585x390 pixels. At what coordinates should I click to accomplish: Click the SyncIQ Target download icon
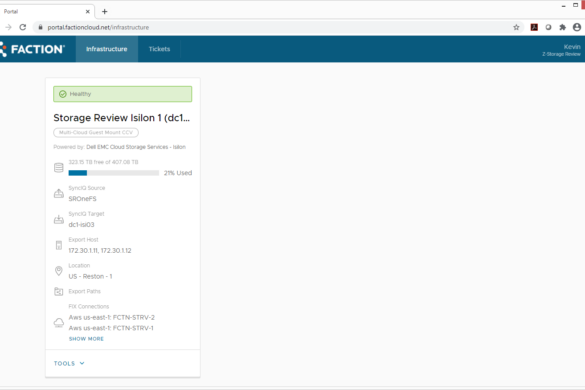coord(59,219)
